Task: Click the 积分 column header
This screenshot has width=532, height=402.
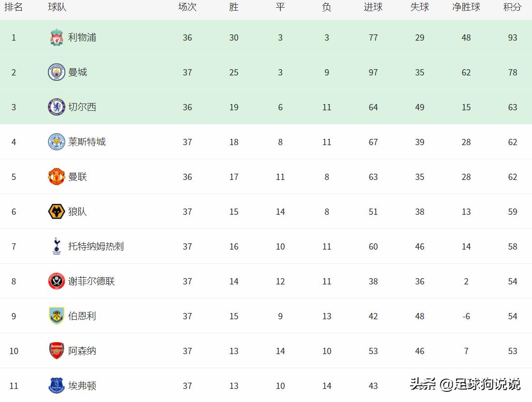Action: [x=512, y=7]
